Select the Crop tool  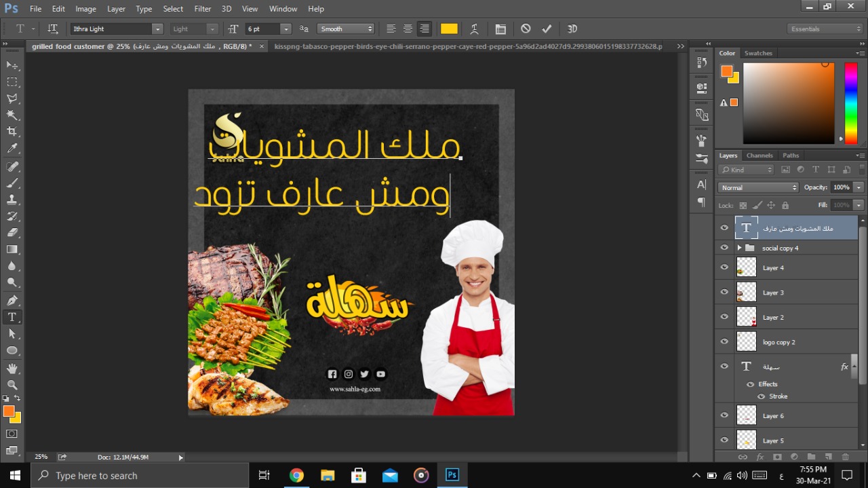(x=12, y=132)
